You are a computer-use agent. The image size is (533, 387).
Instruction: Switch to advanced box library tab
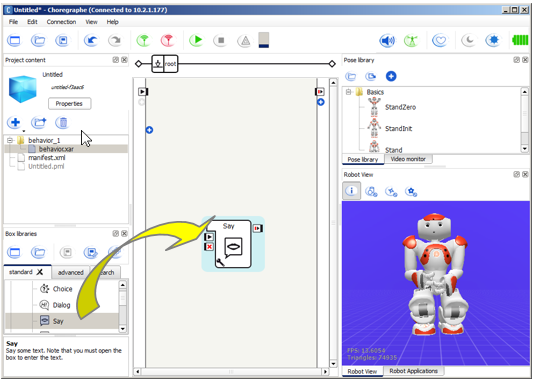point(71,272)
